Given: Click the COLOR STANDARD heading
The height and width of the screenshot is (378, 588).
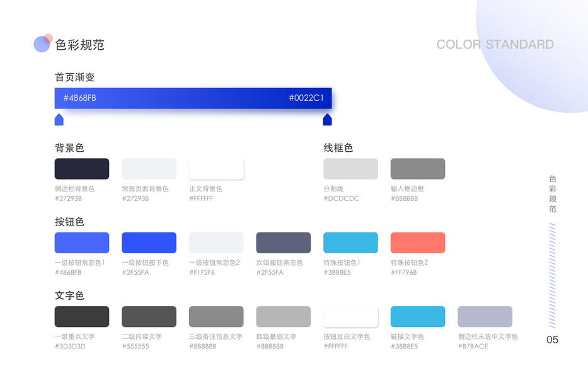Looking at the screenshot, I should coord(495,44).
